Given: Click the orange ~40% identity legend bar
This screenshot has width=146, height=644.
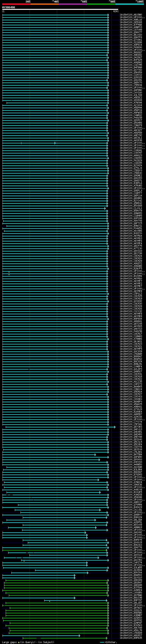Looking at the screenshot, I should coord(45,4).
